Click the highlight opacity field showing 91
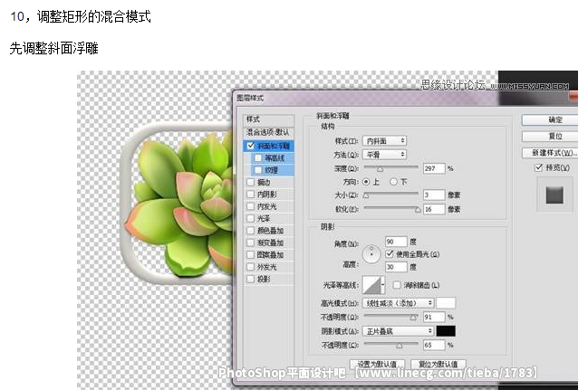The width and height of the screenshot is (588, 390). pos(434,317)
